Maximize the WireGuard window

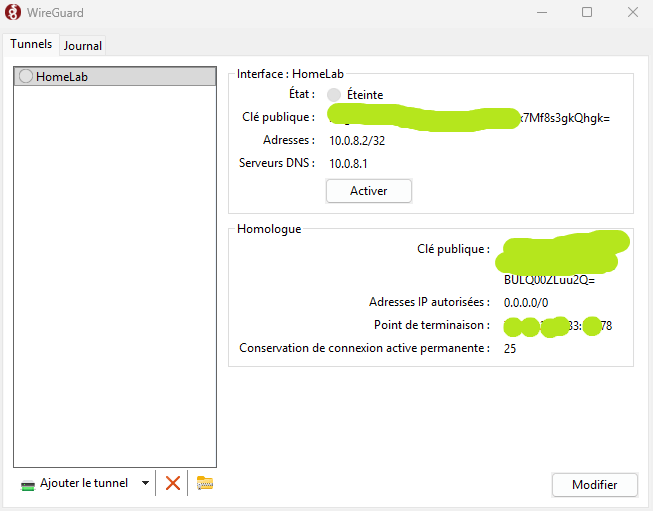pos(587,13)
